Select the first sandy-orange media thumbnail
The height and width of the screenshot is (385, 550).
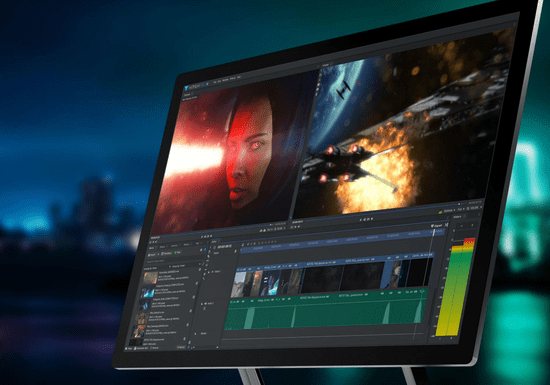pyautogui.click(x=150, y=278)
